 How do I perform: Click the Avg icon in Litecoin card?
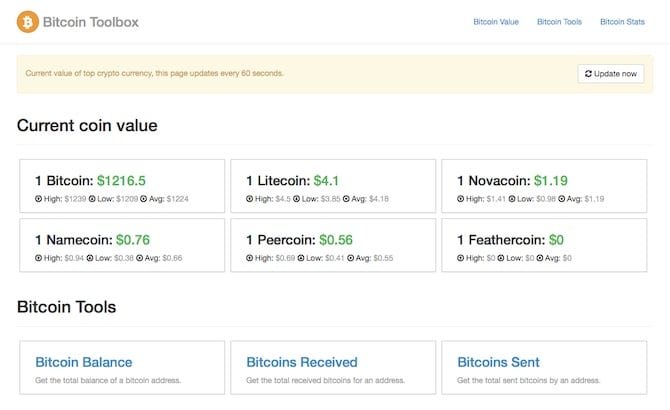(x=346, y=199)
